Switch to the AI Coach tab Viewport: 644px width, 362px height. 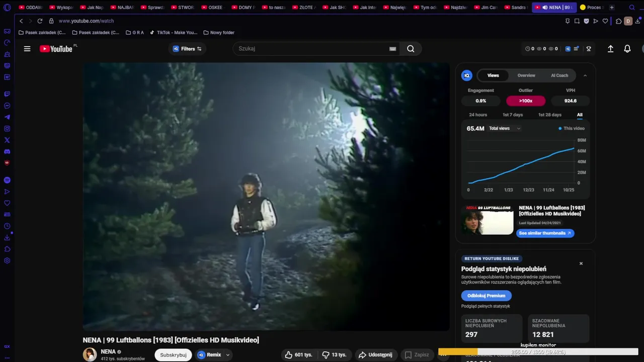point(559,75)
